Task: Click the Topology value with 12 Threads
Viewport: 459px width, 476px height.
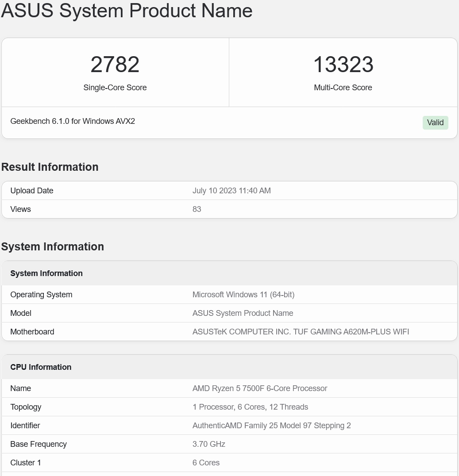Action: [250, 407]
